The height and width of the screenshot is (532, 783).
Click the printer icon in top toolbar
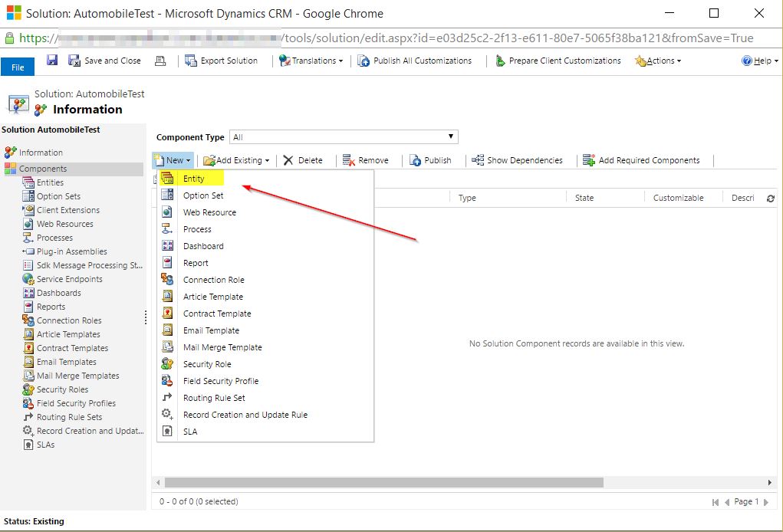[x=160, y=61]
